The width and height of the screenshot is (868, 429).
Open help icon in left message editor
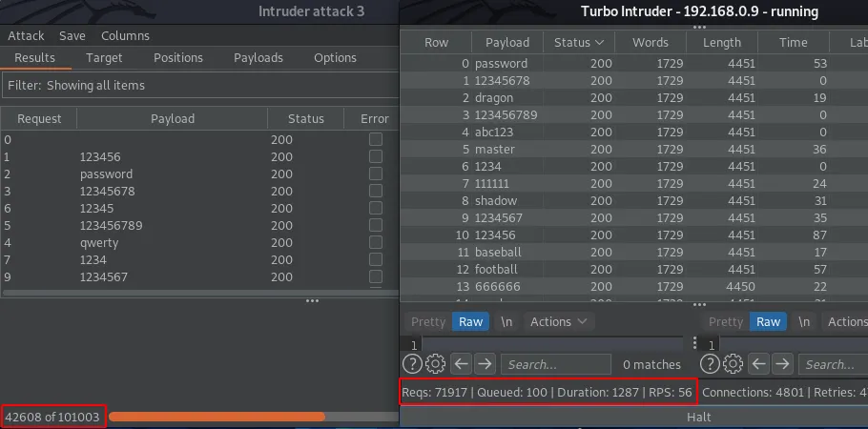(x=412, y=364)
